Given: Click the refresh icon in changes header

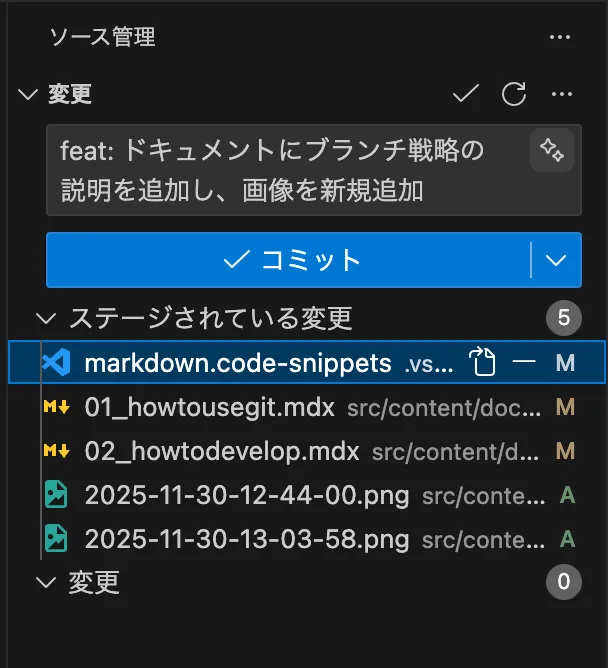Looking at the screenshot, I should click(x=514, y=94).
